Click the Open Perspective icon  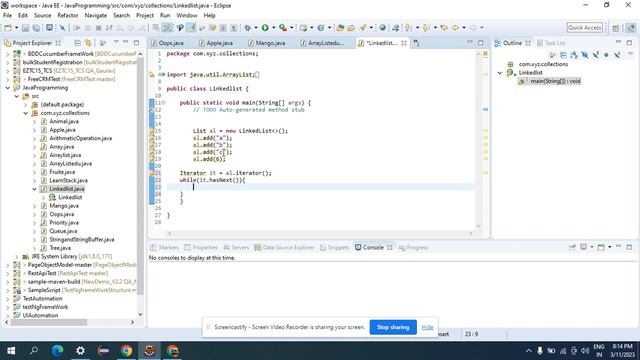616,28
